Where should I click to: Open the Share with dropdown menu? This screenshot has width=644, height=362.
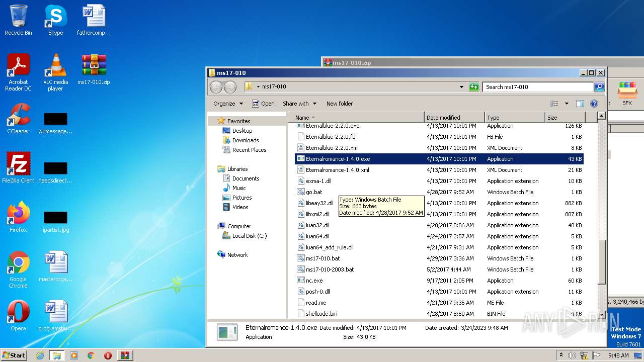(299, 104)
